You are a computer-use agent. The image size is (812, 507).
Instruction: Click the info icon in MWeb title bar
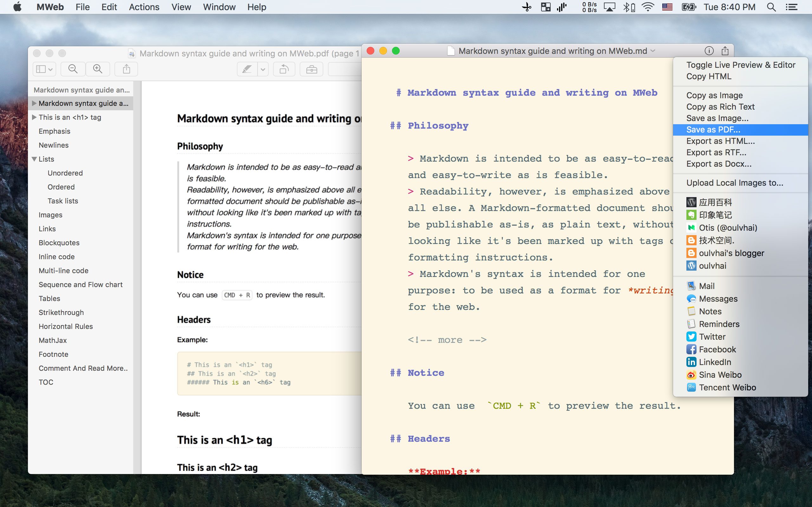[709, 51]
